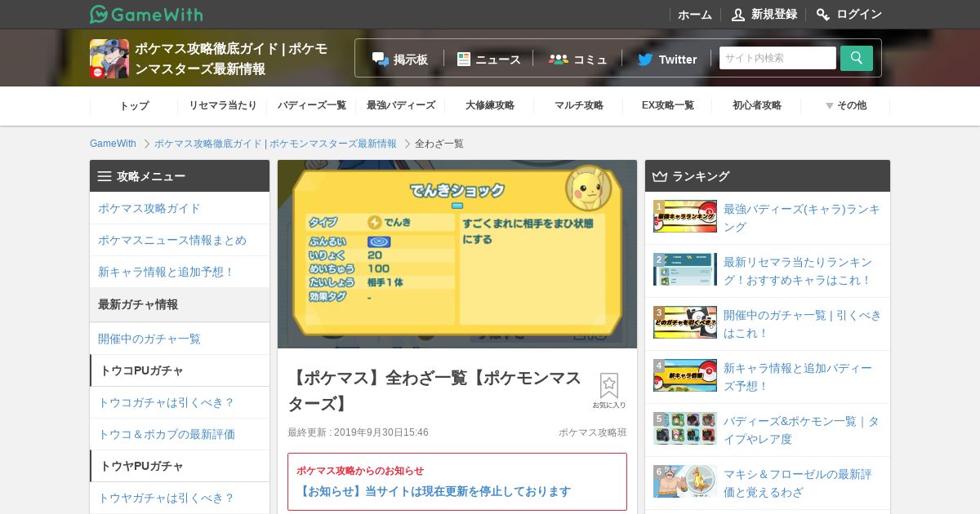The width and height of the screenshot is (980, 514).
Task: Expand the その他 dropdown menu
Action: (846, 105)
